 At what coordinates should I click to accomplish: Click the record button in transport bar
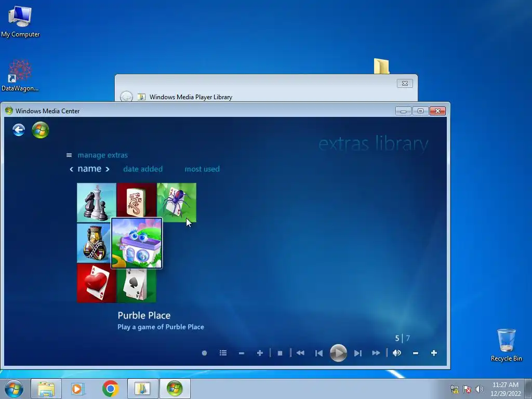[204, 353]
